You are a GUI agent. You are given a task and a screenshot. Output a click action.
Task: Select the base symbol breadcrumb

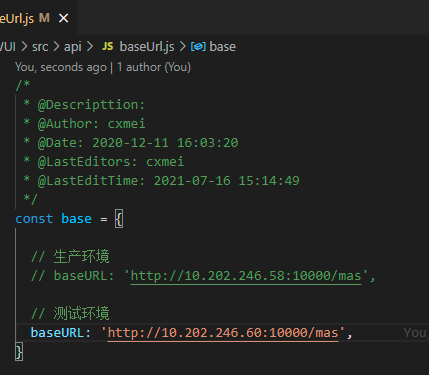click(x=222, y=47)
